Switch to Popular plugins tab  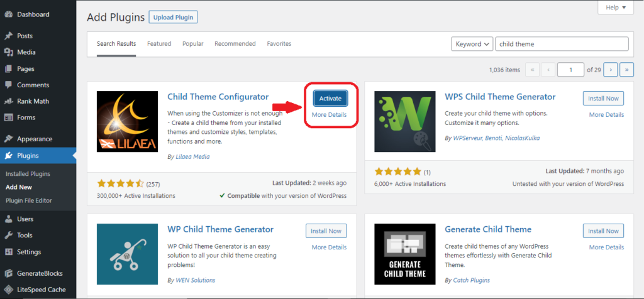[x=193, y=43]
